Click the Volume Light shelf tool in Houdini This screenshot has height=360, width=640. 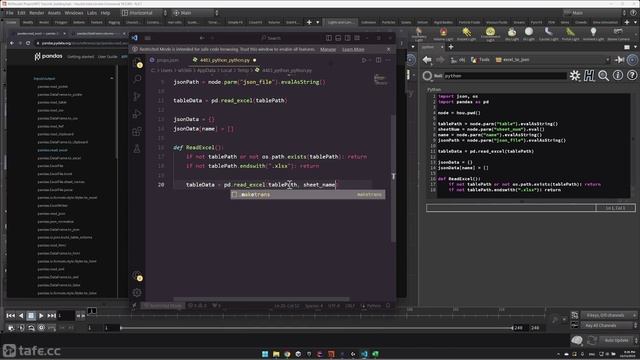coord(443,34)
